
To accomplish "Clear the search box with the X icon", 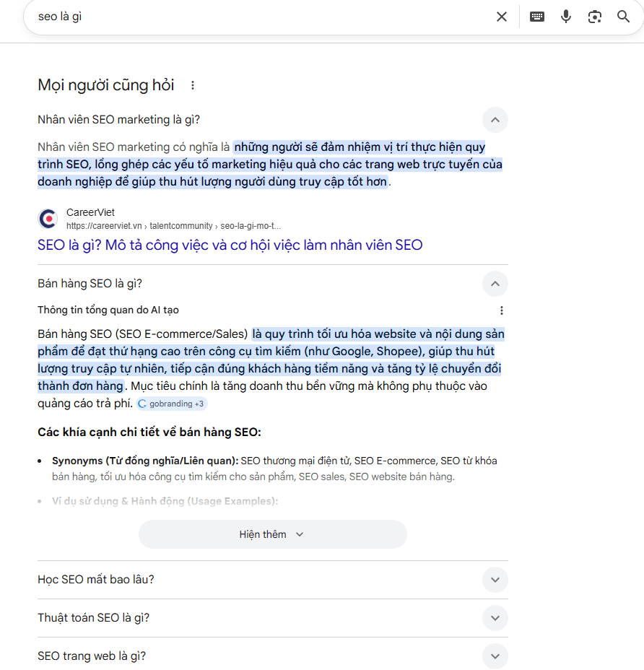I will click(x=502, y=17).
